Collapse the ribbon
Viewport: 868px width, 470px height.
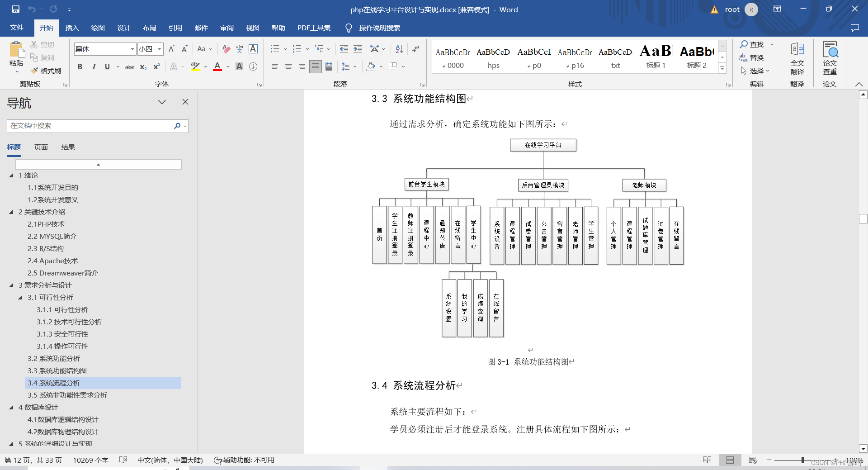859,84
